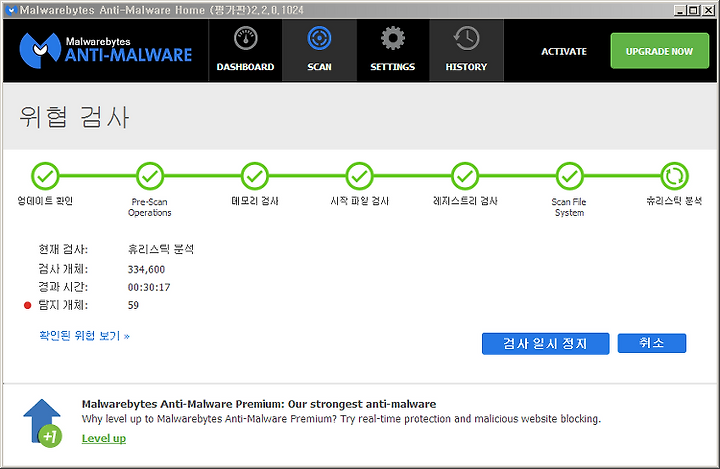Close the Malwarebytes window
This screenshot has width=720, height=469.
point(708,10)
